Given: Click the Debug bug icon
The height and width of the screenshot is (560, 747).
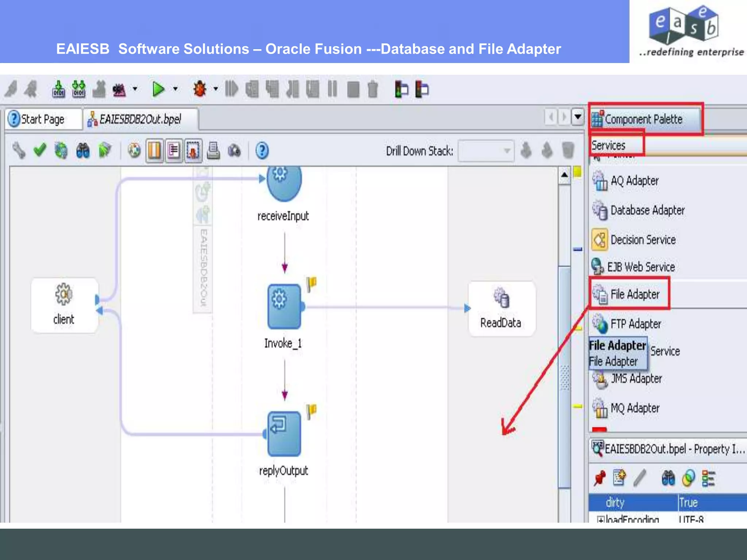Looking at the screenshot, I should pyautogui.click(x=200, y=89).
